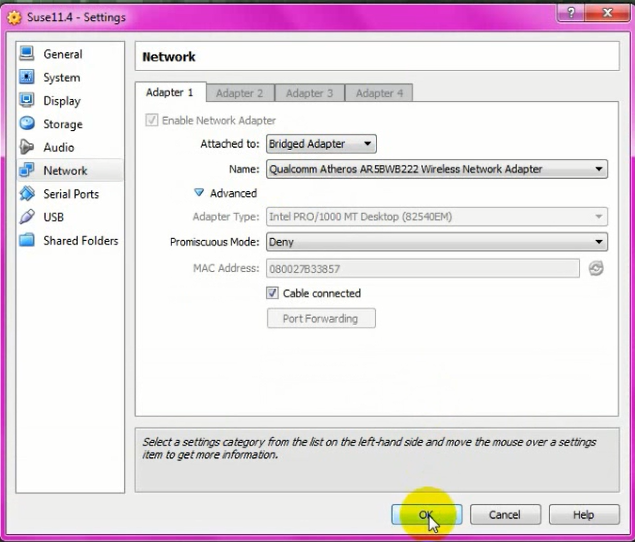Switch to the Adapter 3 tab
The image size is (635, 542).
tap(309, 93)
